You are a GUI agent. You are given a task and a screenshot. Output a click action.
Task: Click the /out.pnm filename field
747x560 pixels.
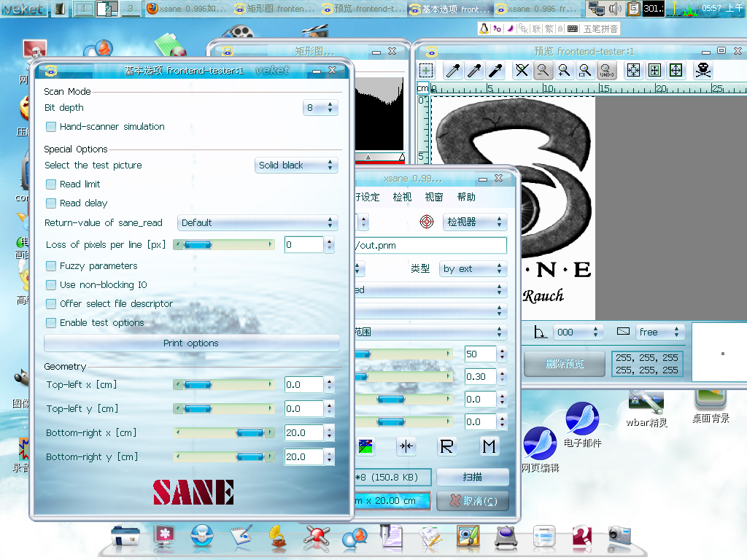point(431,246)
